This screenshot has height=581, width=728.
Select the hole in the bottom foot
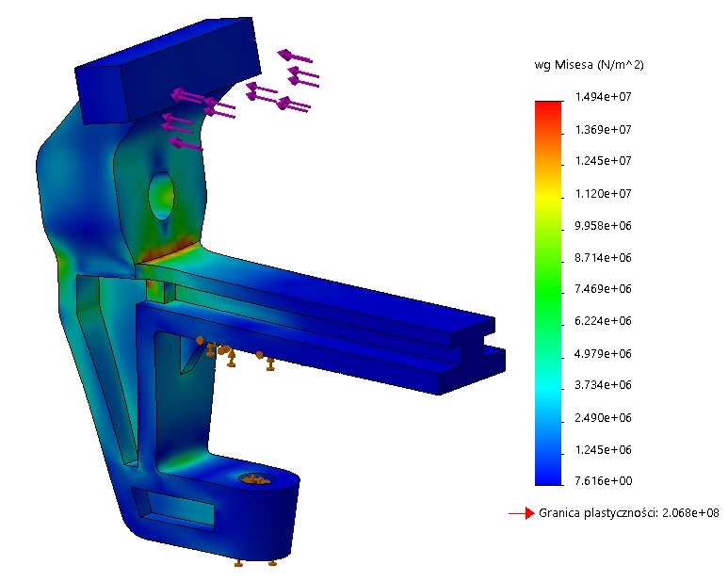click(x=256, y=479)
